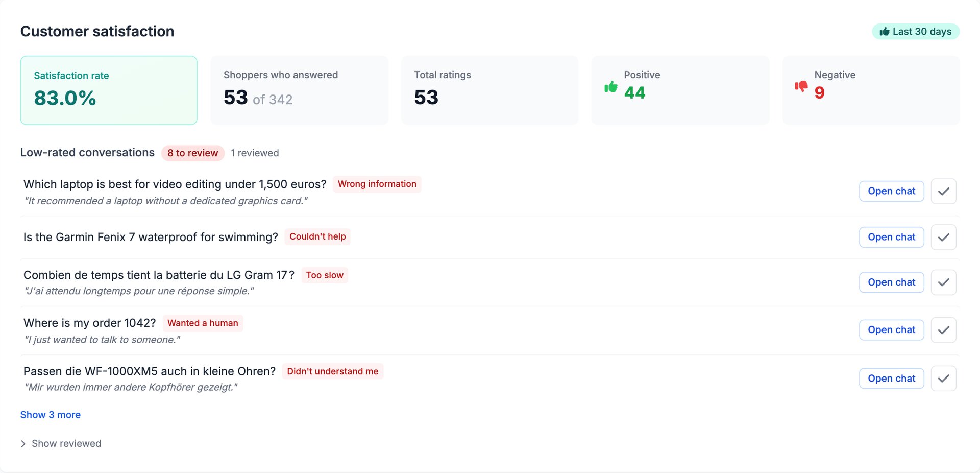Click the Wrong information tag
The image size is (980, 473).
[x=377, y=184]
